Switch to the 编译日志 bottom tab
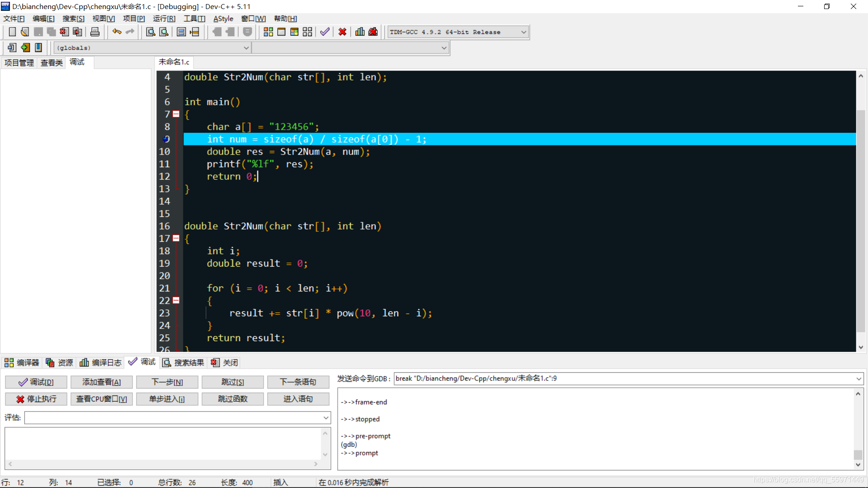The image size is (868, 488). (101, 362)
